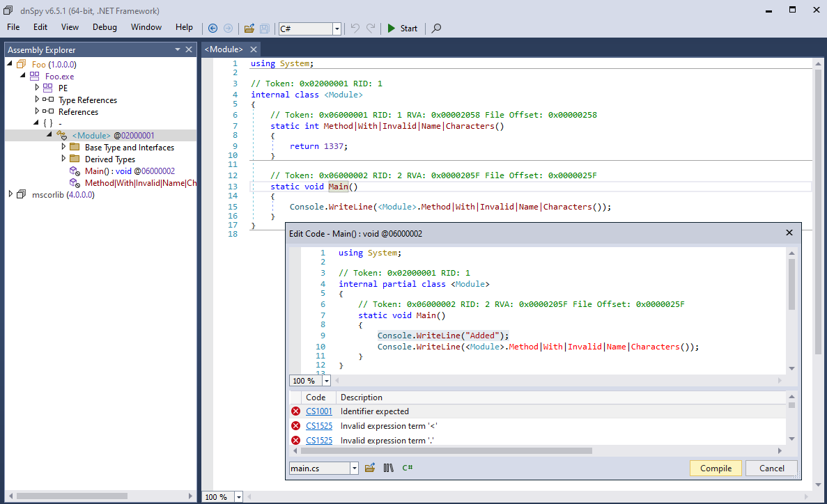
Task: Click the add assembly reference folder icon
Action: pos(370,468)
